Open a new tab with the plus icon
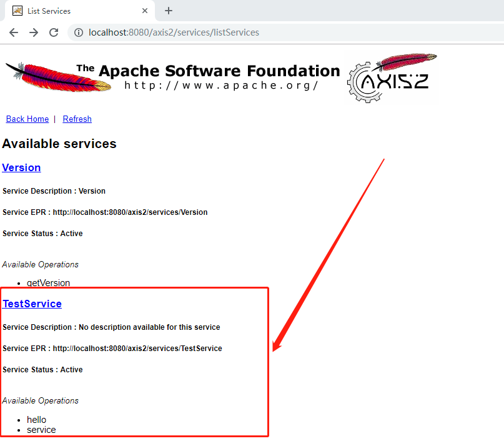 point(169,11)
